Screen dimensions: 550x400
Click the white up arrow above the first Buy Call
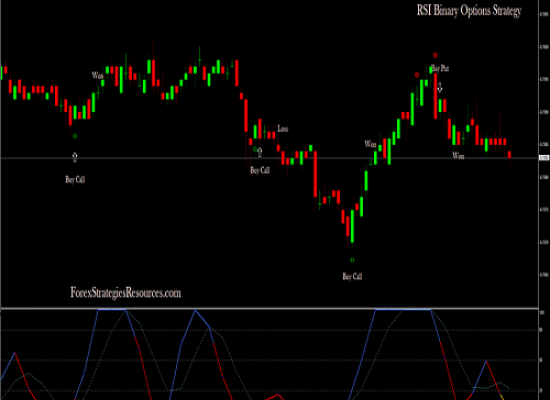(75, 157)
